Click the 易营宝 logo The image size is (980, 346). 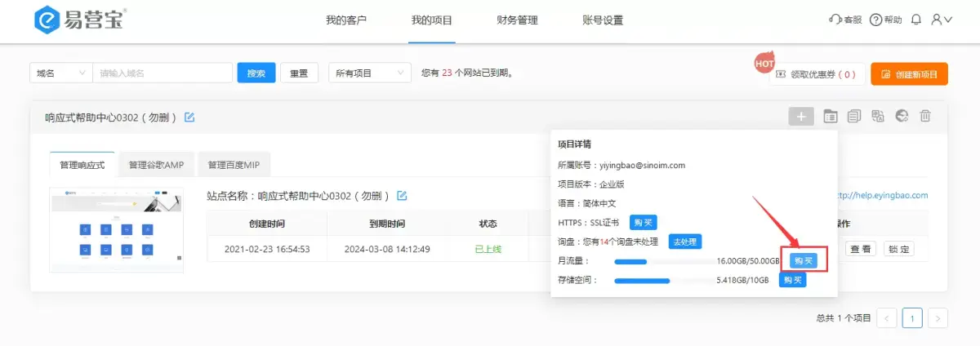(x=81, y=20)
